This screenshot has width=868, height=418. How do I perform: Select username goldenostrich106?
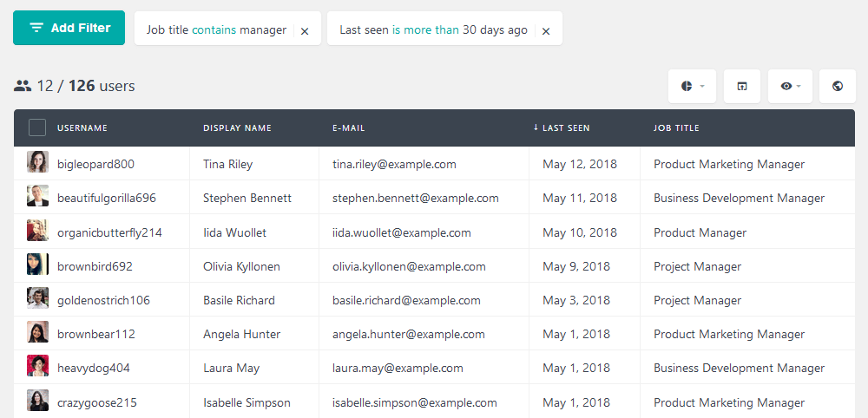(103, 300)
